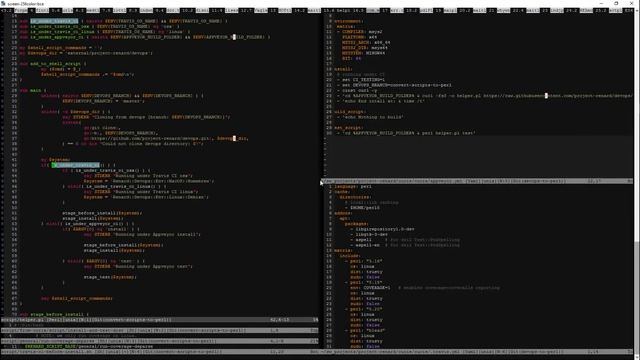Viewport: 640px width, 360px height.
Task: Click the 'say $shell_script_commands' line
Action: (x=77, y=298)
